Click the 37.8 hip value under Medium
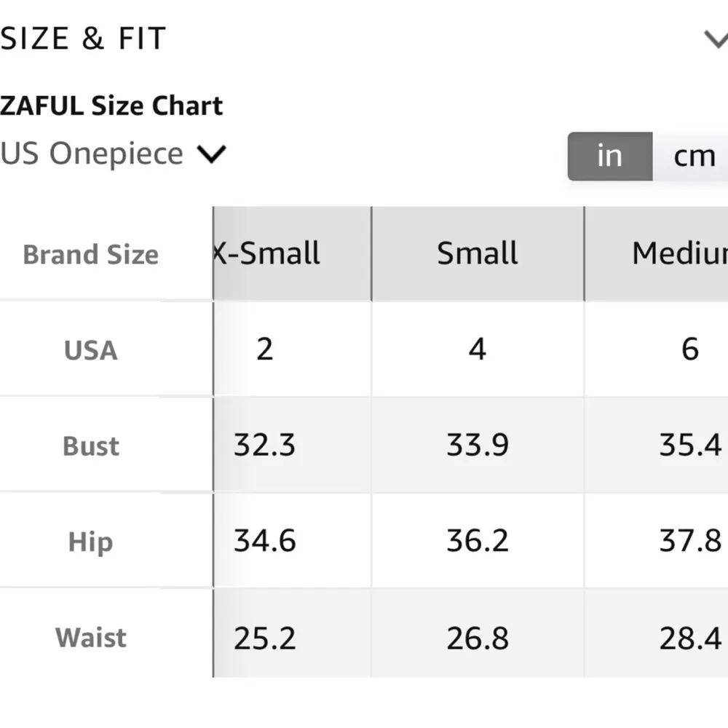The width and height of the screenshot is (728, 728). click(x=687, y=541)
